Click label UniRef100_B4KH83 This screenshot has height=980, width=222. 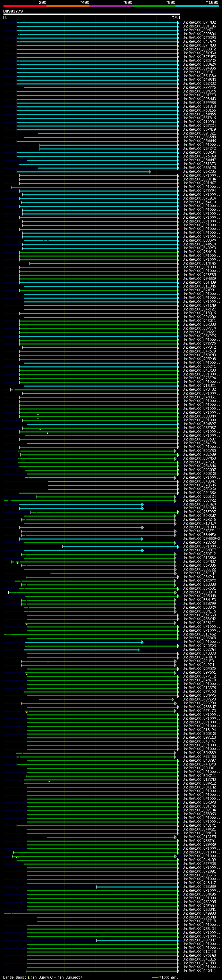tap(199, 963)
